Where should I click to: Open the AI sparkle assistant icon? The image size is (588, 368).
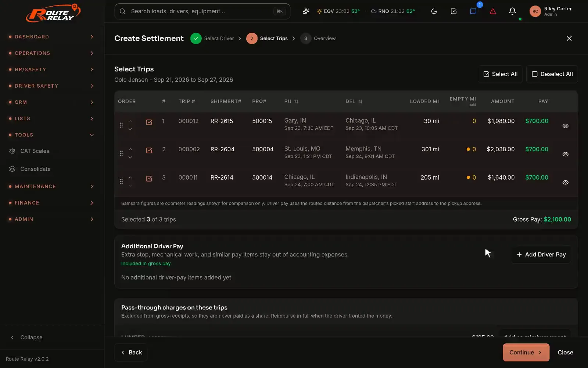306,11
